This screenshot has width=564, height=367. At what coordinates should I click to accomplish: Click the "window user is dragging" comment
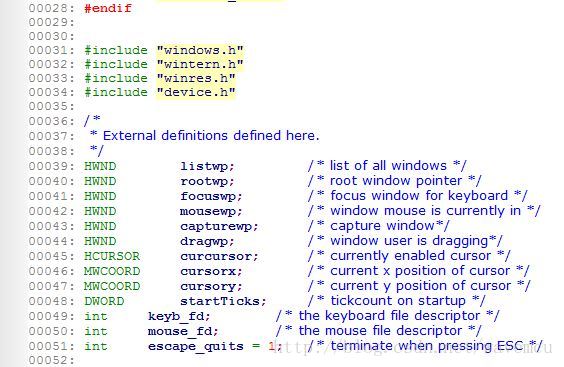409,241
